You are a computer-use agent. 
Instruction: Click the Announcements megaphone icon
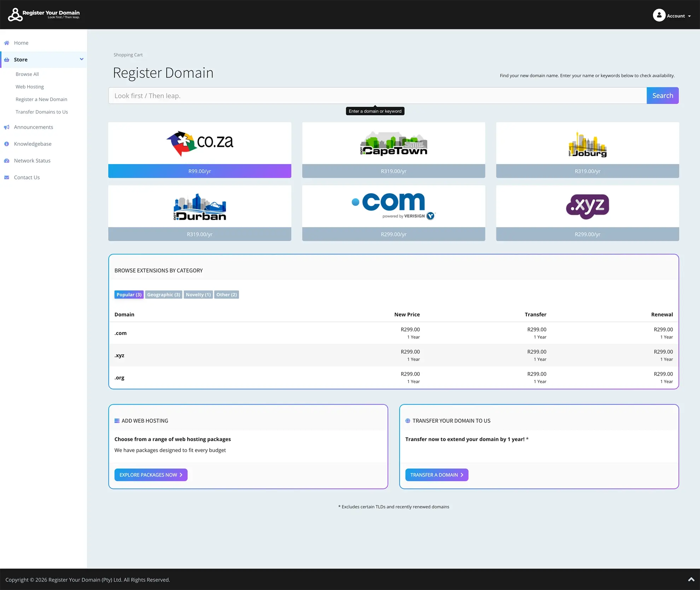(x=7, y=127)
